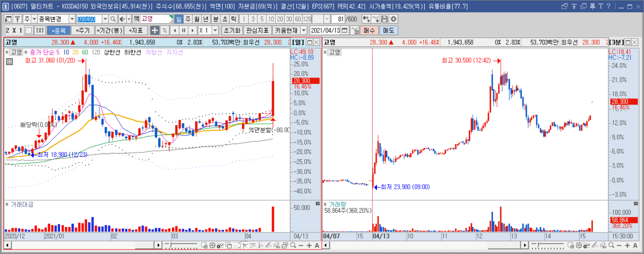Image resolution: width=644 pixels, height=254 pixels.
Task: Toggle the =기간(봉) sync button
Action: pyautogui.click(x=109, y=30)
